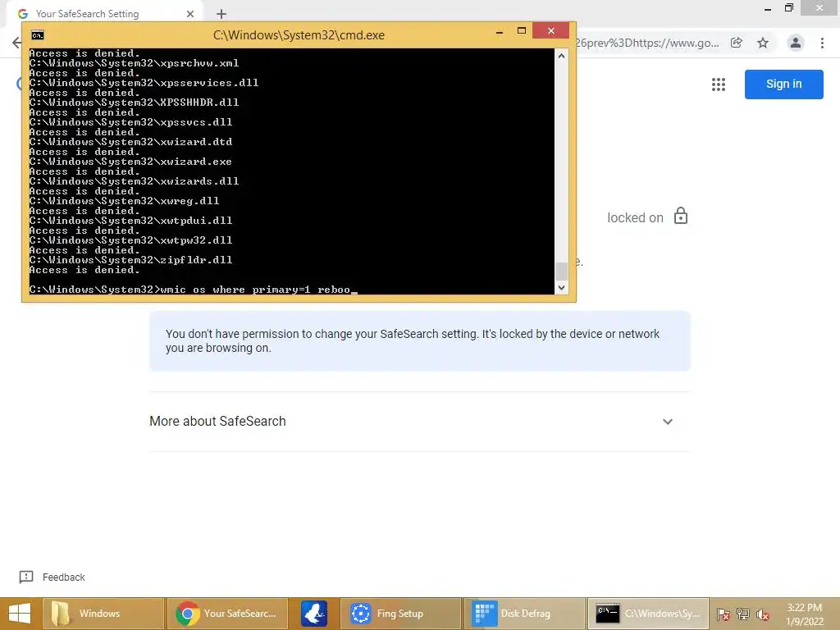
Task: Click Action Center flag tray icon
Action: point(724,614)
